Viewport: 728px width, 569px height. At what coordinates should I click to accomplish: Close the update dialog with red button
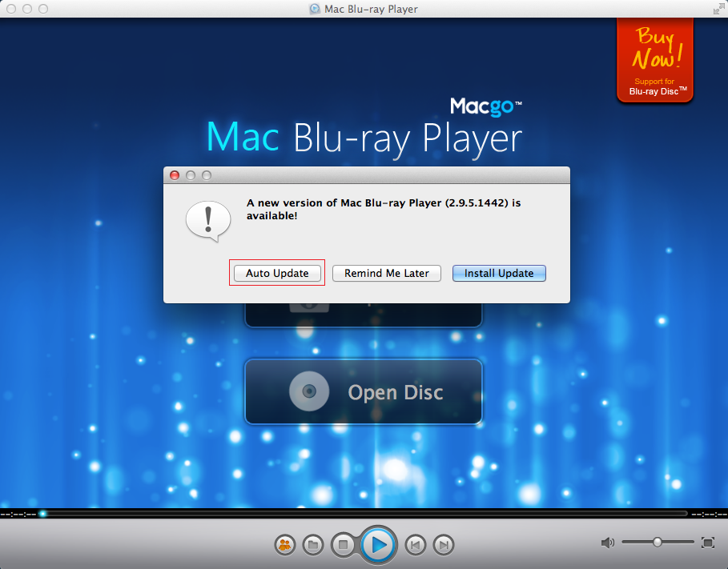[x=175, y=175]
